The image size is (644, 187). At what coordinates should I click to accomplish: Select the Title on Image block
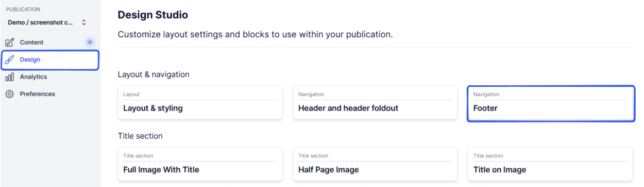click(x=550, y=164)
